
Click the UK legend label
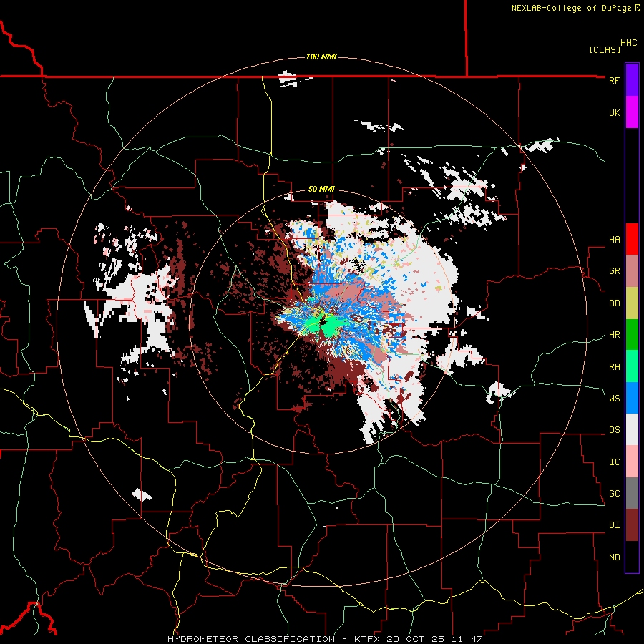point(614,112)
